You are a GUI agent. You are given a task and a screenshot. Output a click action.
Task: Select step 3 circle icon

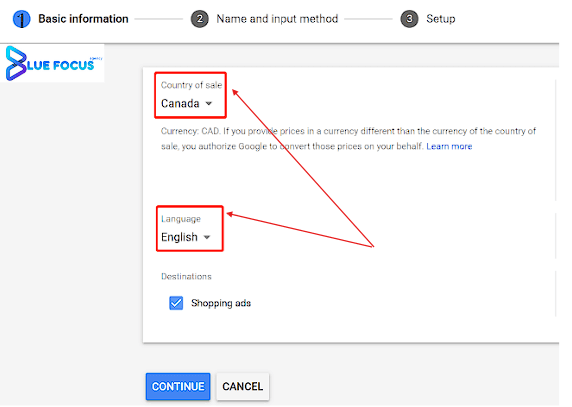[x=409, y=19]
